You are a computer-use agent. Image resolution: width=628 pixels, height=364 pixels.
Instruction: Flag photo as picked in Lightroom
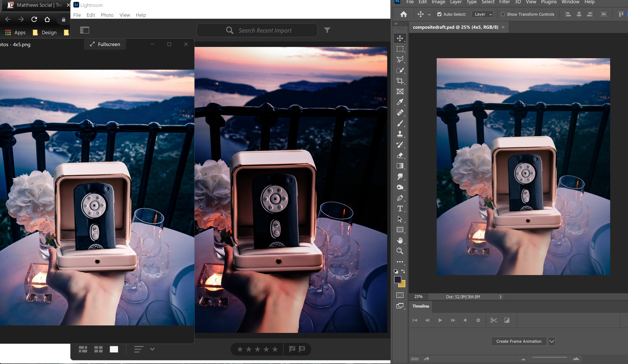[292, 349]
